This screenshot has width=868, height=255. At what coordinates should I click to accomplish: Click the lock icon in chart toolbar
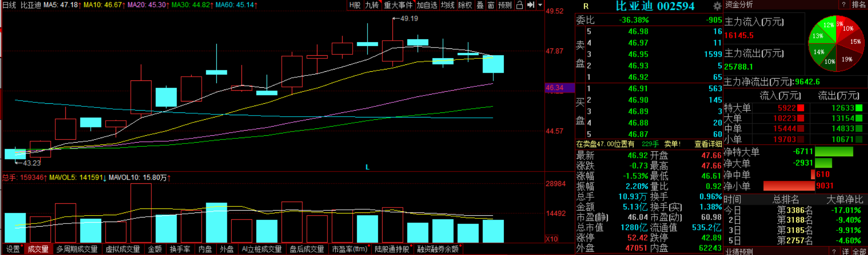pos(520,5)
